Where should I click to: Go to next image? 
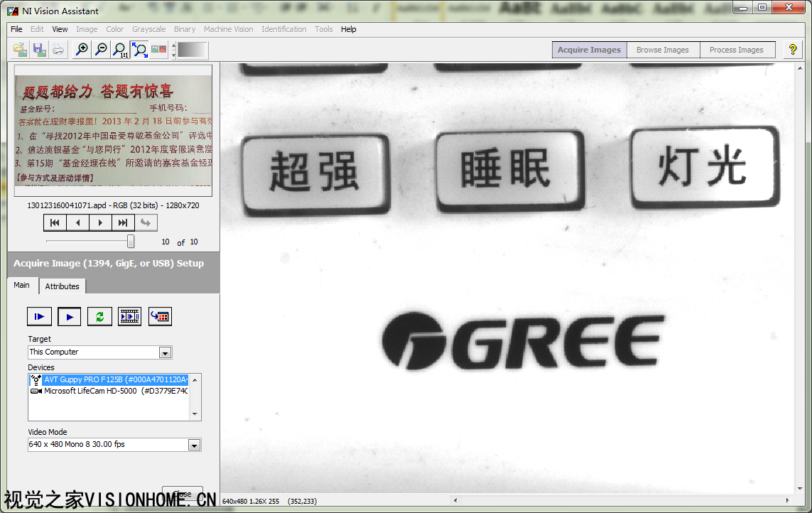point(100,223)
